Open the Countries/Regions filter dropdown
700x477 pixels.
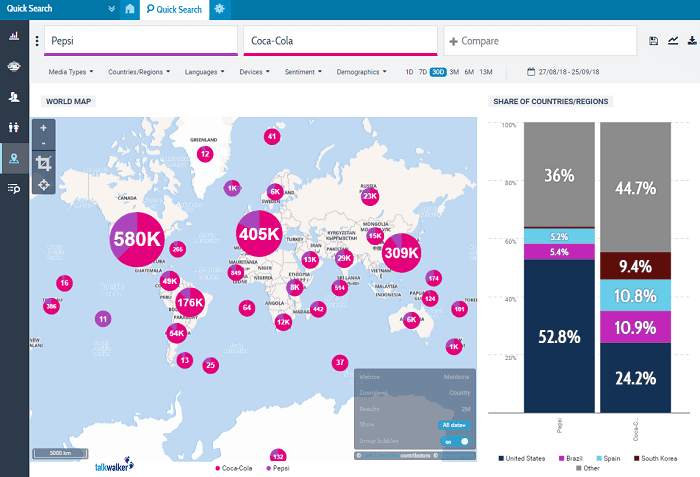(x=139, y=72)
